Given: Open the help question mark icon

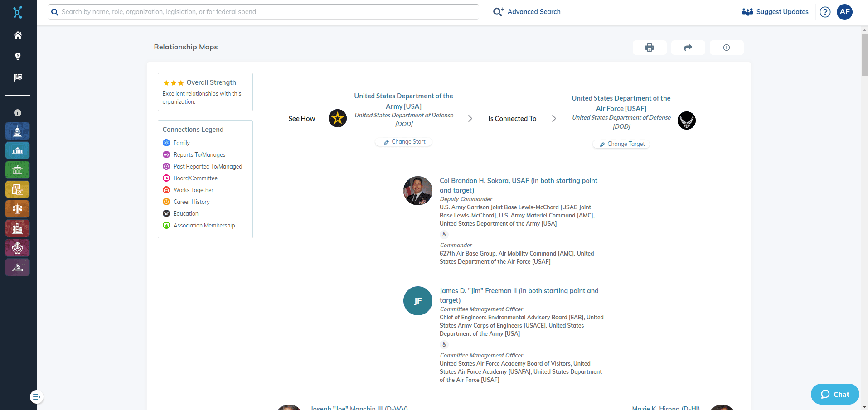Looking at the screenshot, I should click(825, 12).
